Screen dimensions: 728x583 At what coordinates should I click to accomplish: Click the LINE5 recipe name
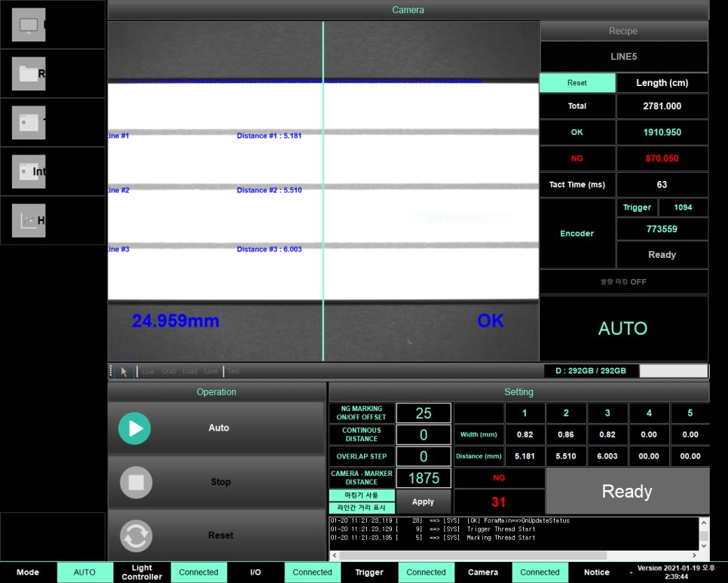tap(623, 57)
